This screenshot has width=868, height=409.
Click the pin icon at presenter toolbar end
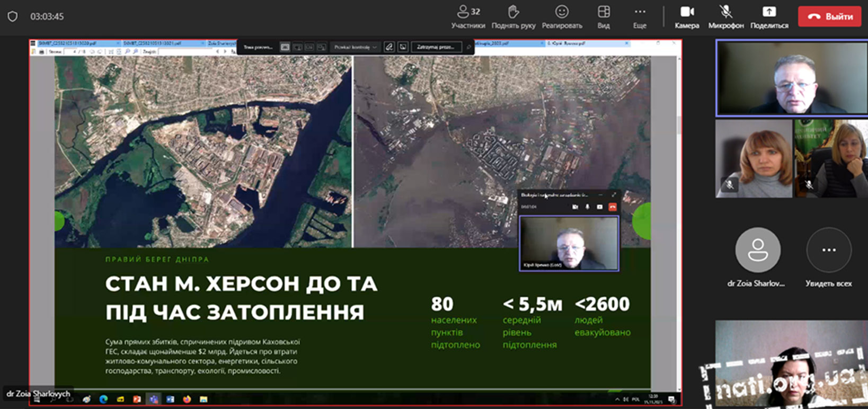[x=468, y=47]
